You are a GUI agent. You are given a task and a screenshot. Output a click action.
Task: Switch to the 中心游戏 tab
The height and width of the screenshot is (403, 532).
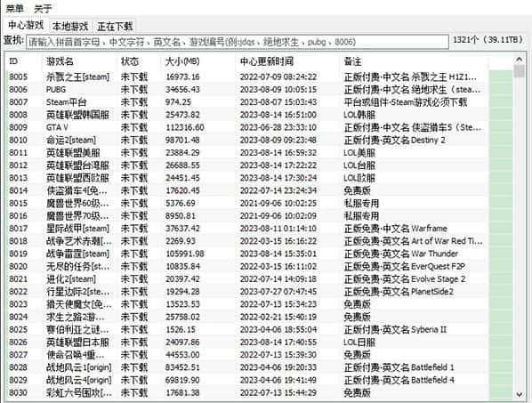point(26,25)
